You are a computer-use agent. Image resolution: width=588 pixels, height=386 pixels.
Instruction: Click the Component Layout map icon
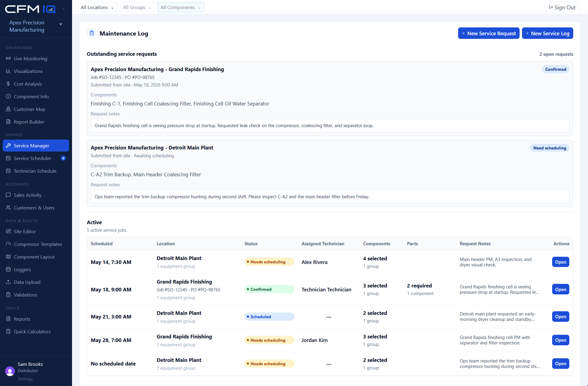[x=8, y=257]
